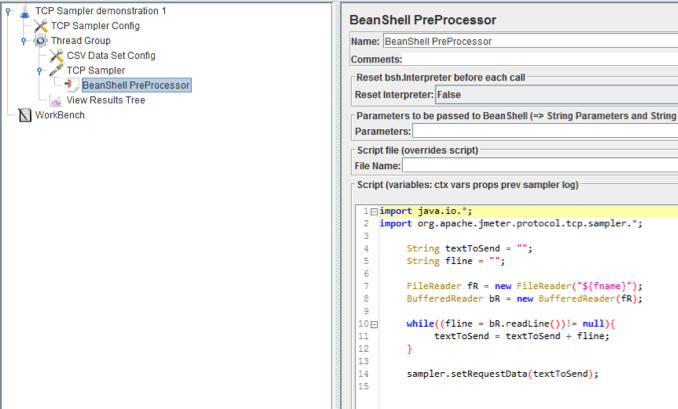Select the WorkBench tree label
The image size is (678, 409).
click(60, 115)
